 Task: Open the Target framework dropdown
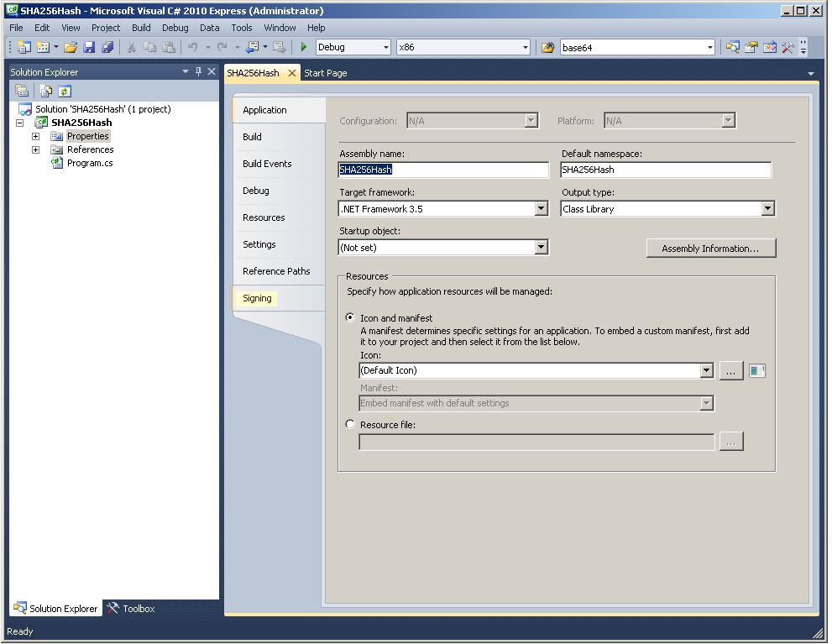[x=542, y=209]
